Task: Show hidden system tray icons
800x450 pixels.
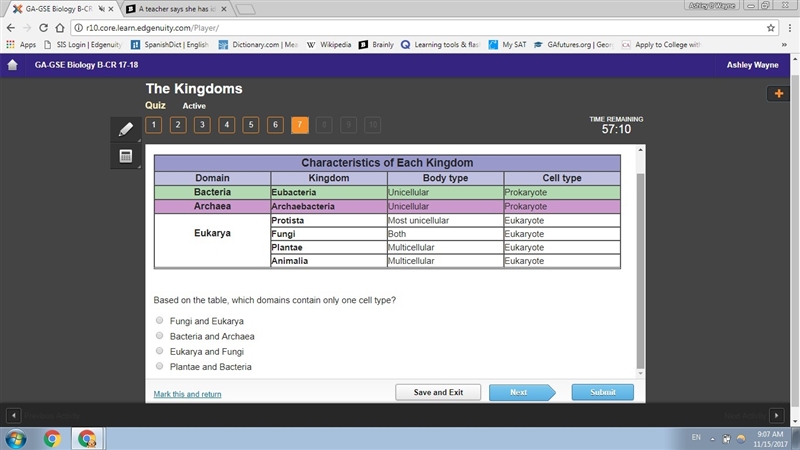Action: pos(712,439)
